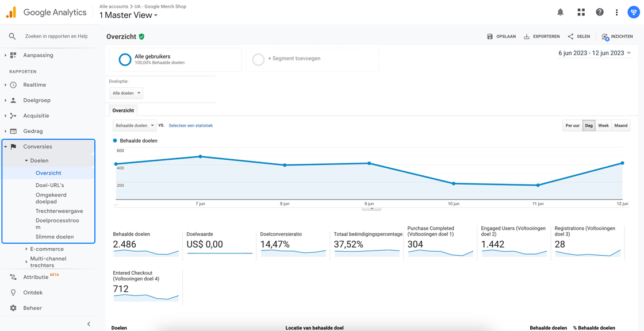Click the Inzichten insights icon
644x331 pixels.
click(x=604, y=37)
